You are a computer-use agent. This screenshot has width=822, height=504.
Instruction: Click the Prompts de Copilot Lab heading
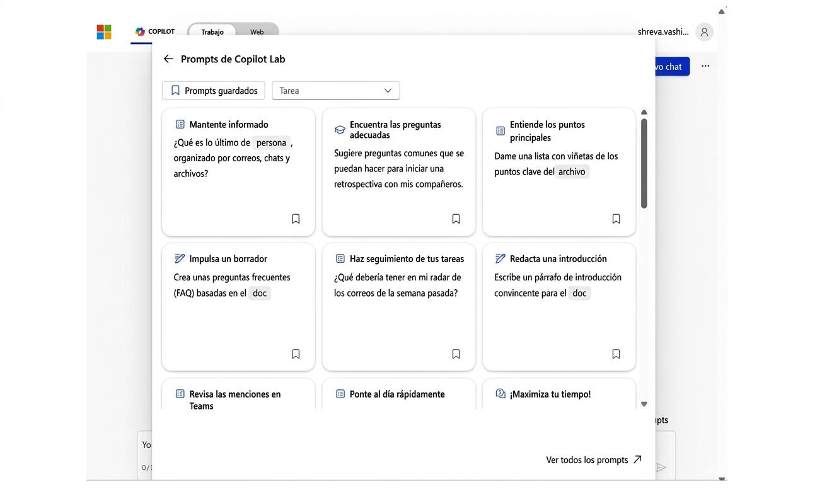(x=233, y=59)
